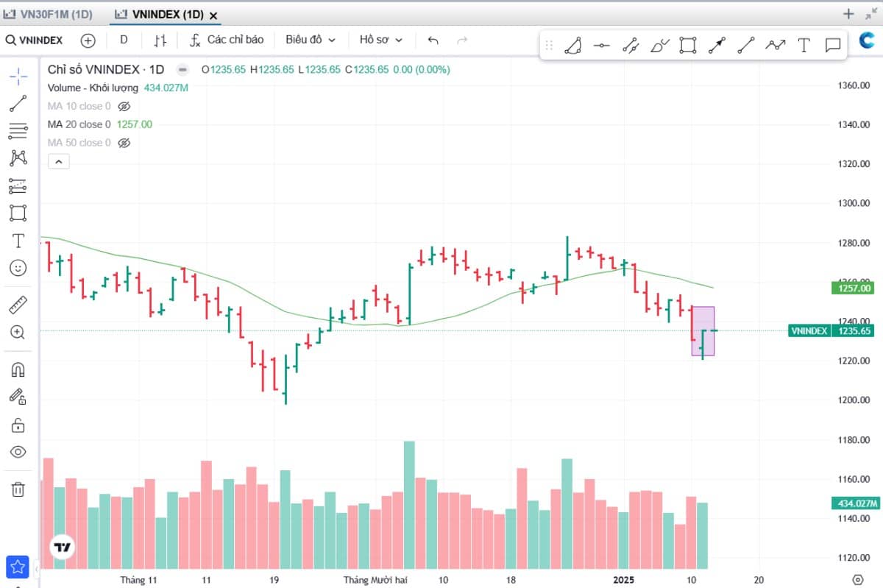
Task: Click the Volume - Khối lượng legend
Action: [93, 88]
